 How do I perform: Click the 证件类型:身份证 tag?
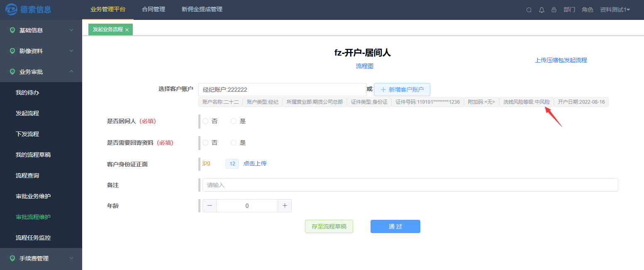click(x=369, y=102)
